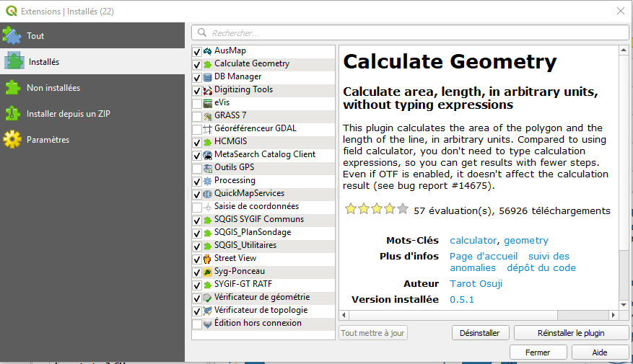Select the SYGIF-GT RATF plugin row
The width and height of the screenshot is (633, 364).
(263, 285)
